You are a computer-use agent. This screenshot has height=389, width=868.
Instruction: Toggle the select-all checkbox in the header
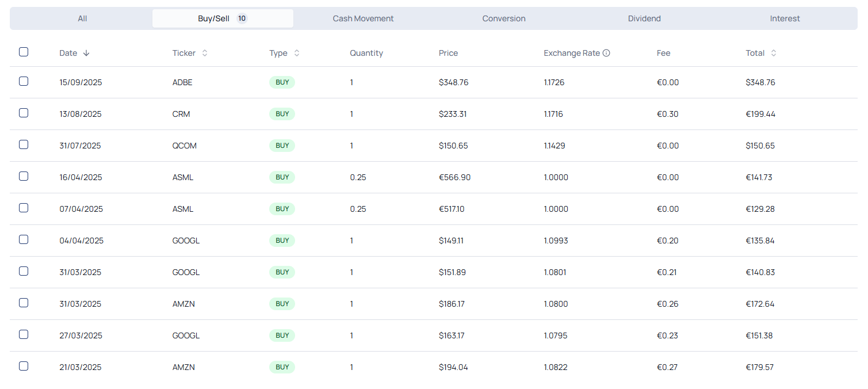click(24, 52)
